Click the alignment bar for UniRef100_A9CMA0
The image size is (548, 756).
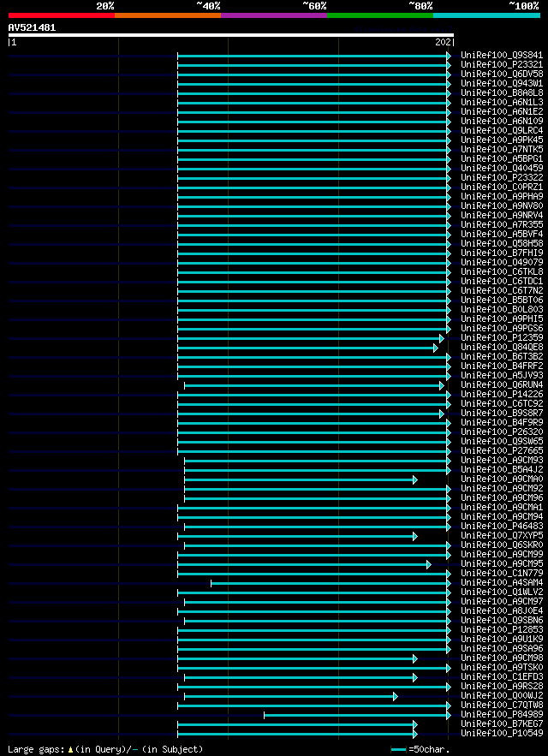coord(301,479)
